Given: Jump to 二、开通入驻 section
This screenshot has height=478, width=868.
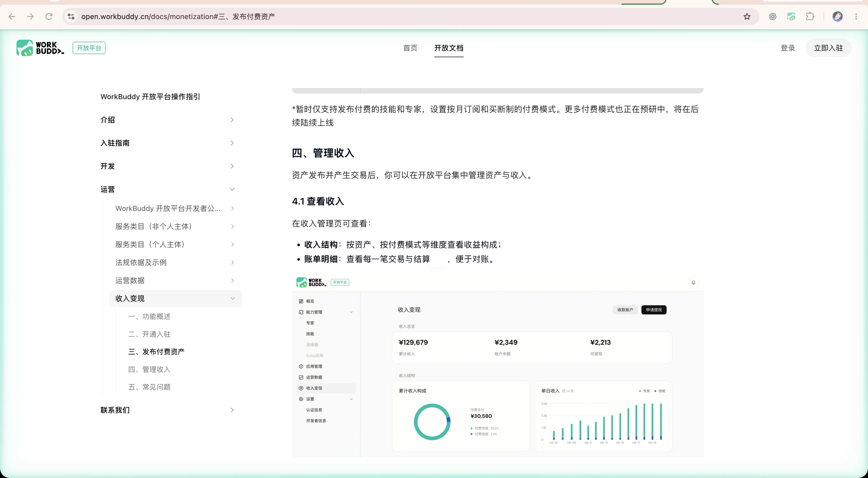Looking at the screenshot, I should (x=149, y=334).
